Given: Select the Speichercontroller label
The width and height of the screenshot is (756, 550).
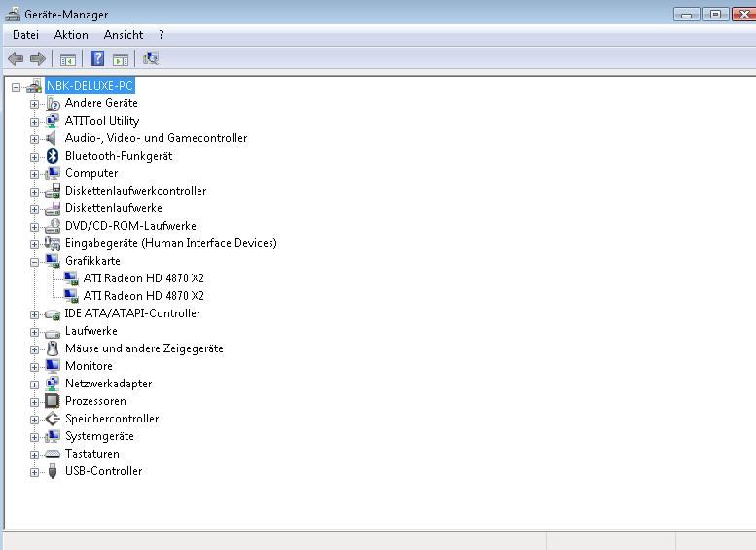Looking at the screenshot, I should click(x=112, y=419).
